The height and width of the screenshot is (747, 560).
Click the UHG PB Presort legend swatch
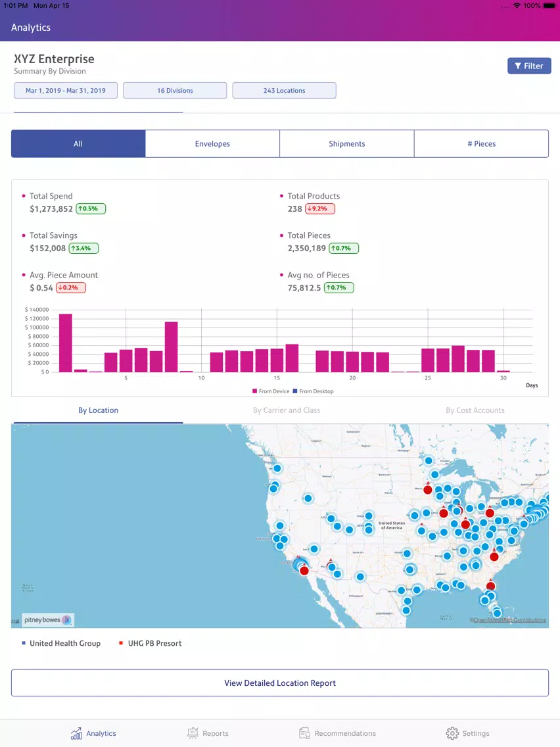[121, 643]
